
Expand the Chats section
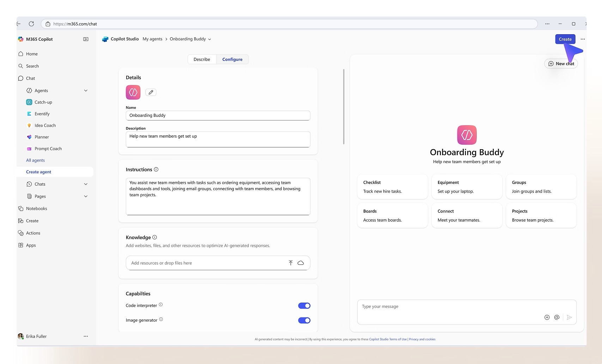(x=86, y=184)
